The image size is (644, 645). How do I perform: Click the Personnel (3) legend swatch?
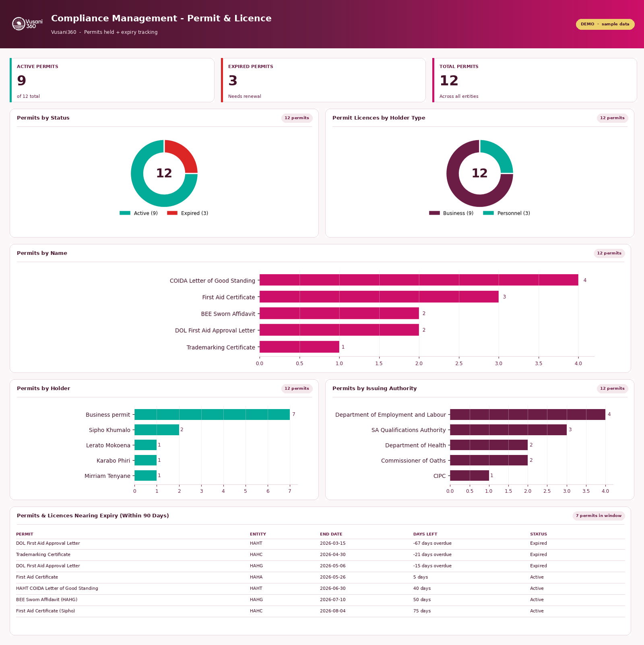(488, 213)
